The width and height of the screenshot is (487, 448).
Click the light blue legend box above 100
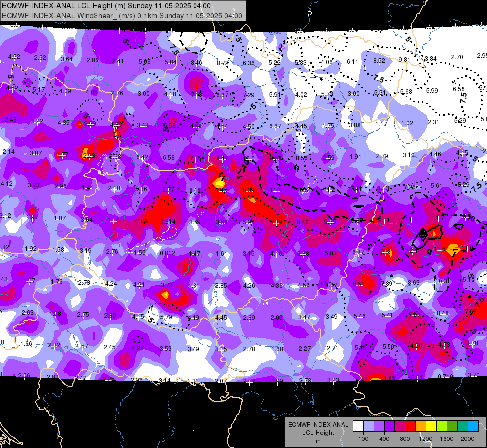[x=368, y=426]
